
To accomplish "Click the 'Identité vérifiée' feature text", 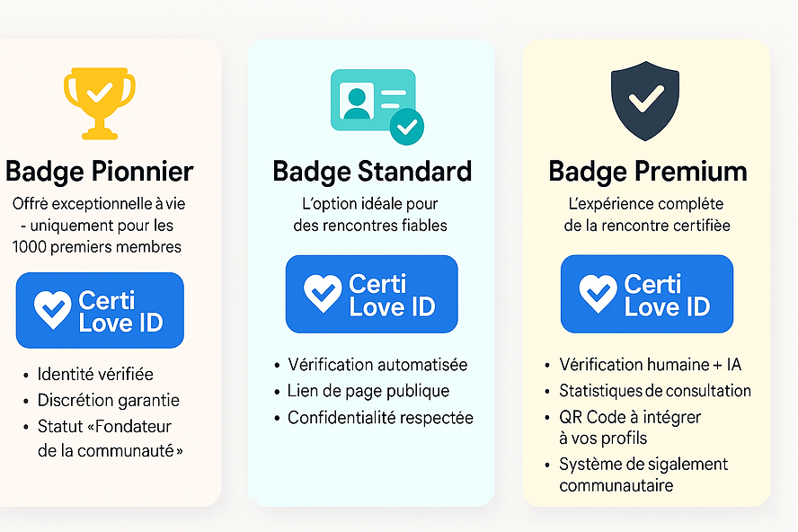I will [95, 374].
